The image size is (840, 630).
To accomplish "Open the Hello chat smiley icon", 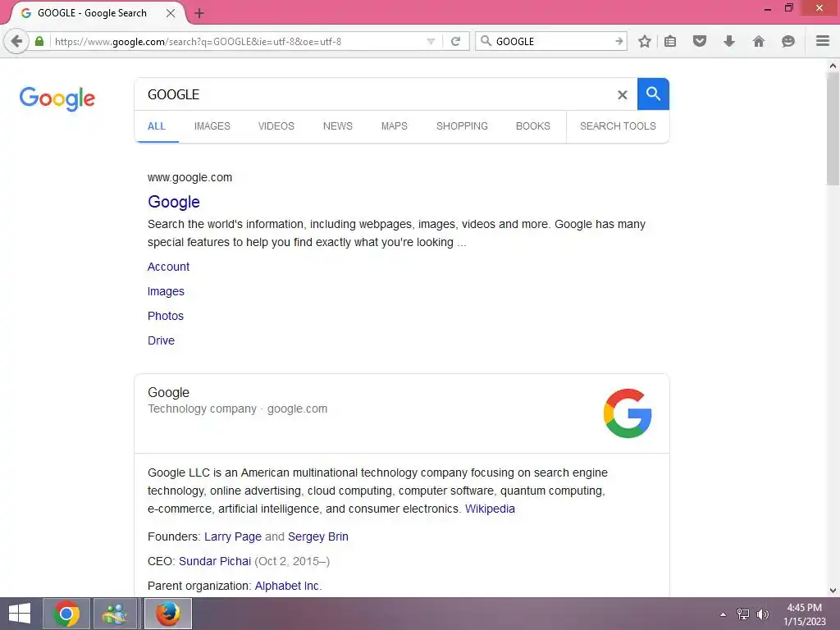I will [x=788, y=41].
